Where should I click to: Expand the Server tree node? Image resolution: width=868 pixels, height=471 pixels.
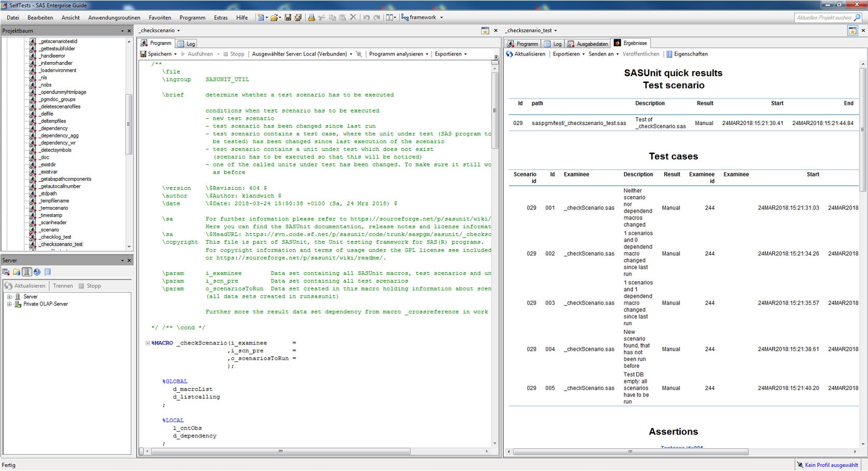9,297
